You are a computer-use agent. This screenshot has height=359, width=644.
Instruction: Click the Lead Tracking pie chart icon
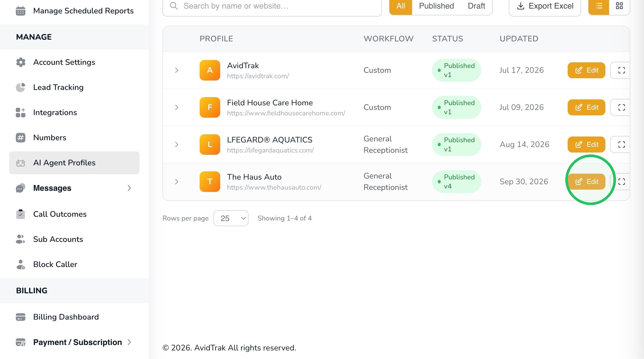point(21,87)
